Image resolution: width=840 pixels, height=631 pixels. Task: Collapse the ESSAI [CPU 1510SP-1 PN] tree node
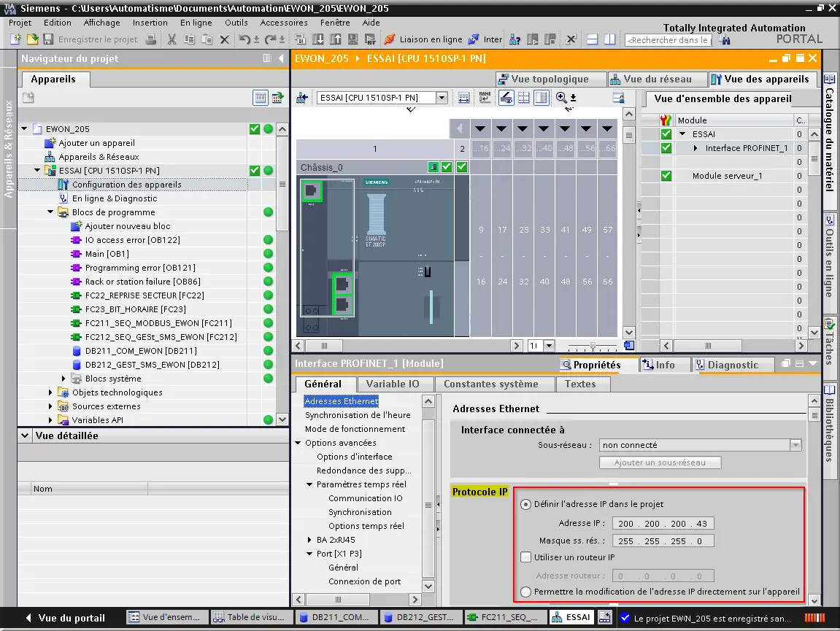pyautogui.click(x=37, y=171)
